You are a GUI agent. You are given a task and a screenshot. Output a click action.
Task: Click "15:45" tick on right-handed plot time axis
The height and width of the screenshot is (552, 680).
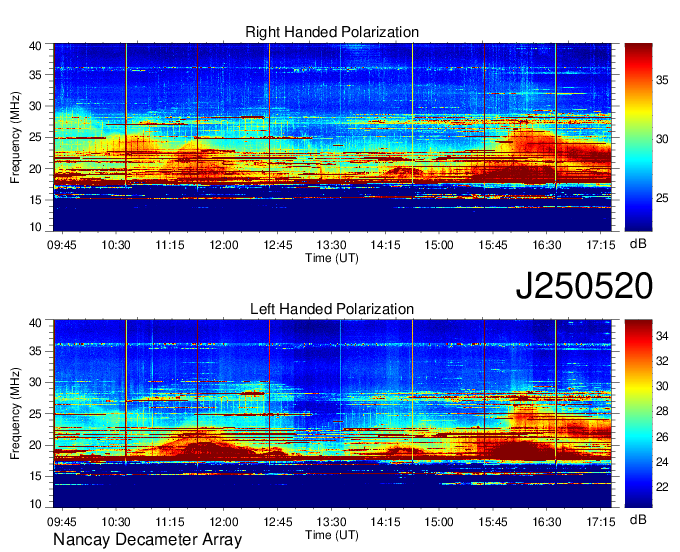[493, 245]
